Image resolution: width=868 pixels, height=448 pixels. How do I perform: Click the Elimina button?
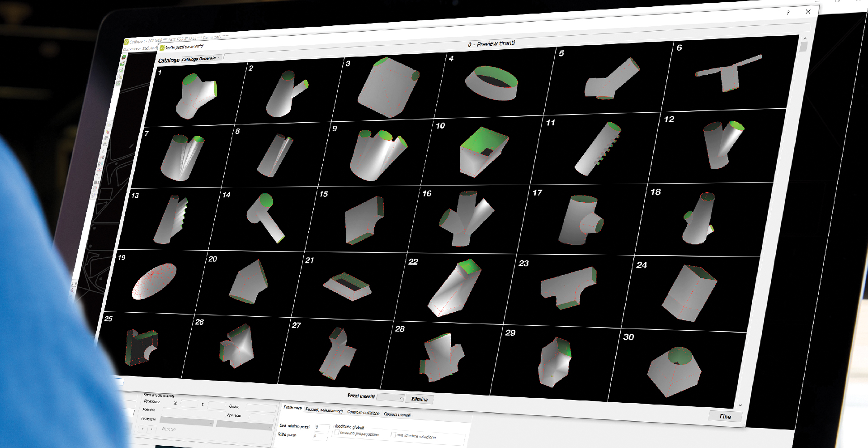[420, 399]
